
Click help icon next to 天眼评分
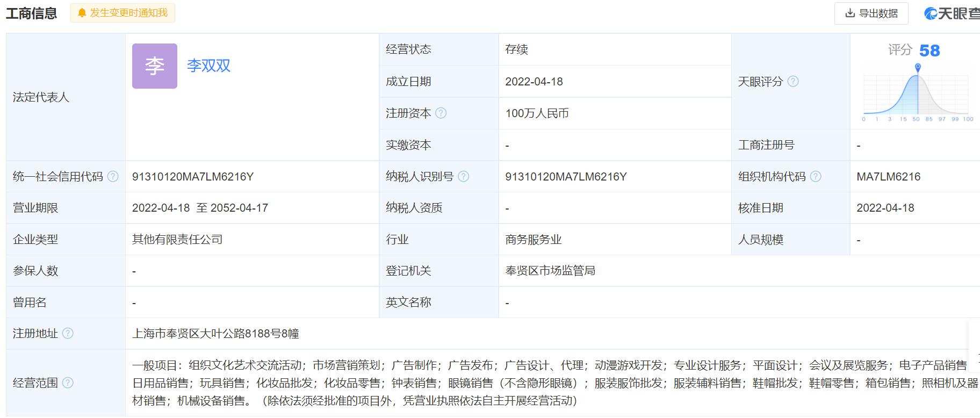(793, 82)
